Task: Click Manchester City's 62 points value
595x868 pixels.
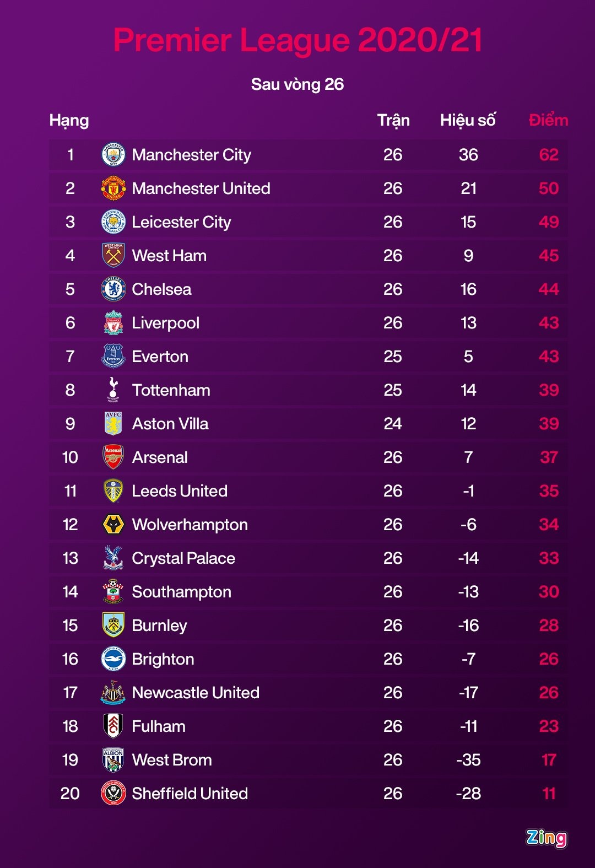Action: coord(549,155)
